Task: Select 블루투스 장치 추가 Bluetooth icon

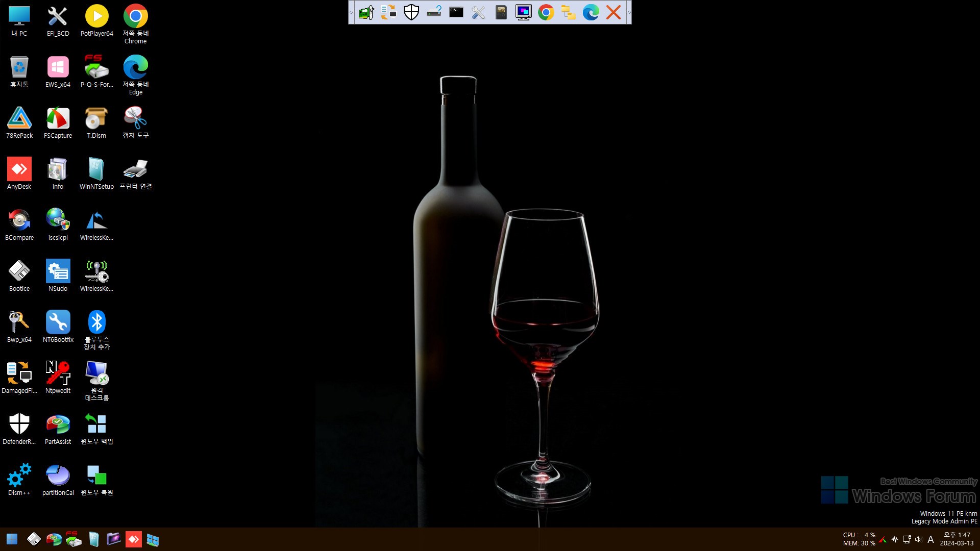Action: tap(97, 331)
